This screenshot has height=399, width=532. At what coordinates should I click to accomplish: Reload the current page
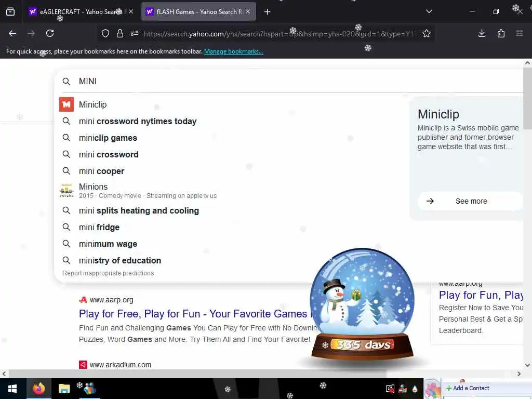point(50,33)
